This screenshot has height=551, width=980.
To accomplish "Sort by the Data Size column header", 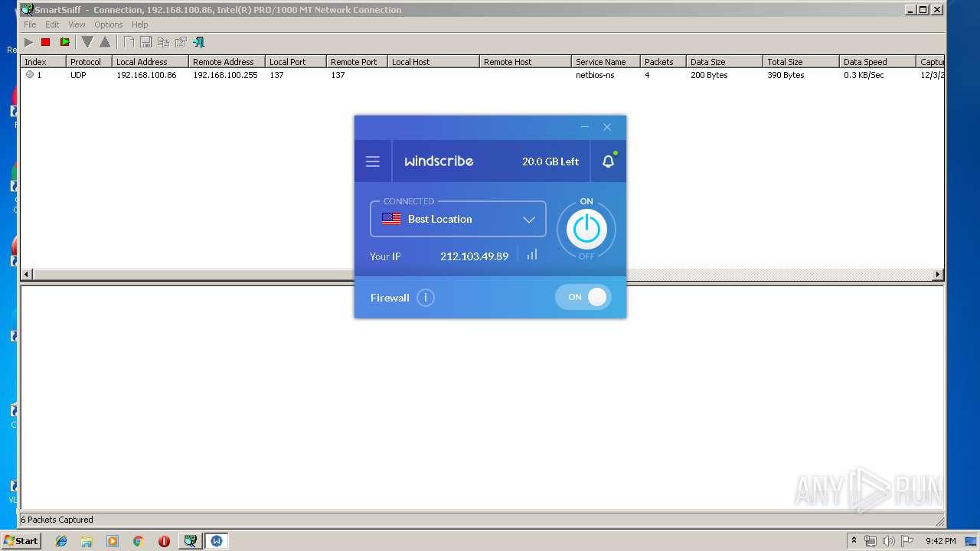I will pos(724,62).
